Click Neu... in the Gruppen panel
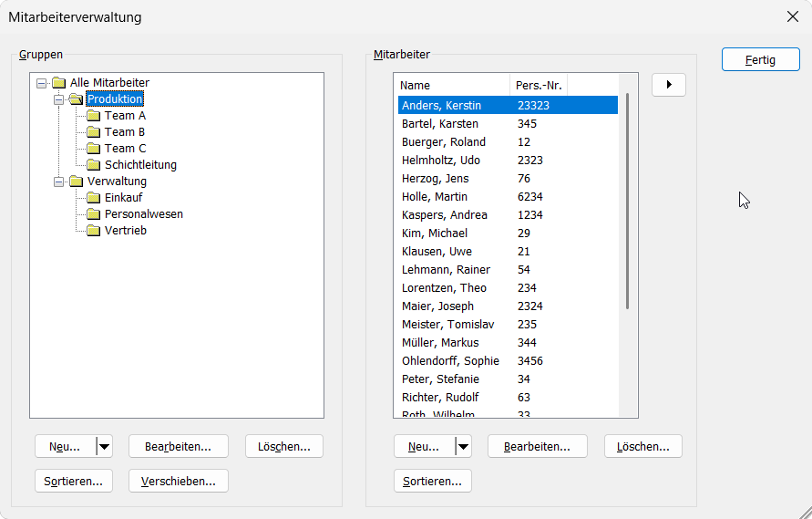812x519 pixels. tap(66, 446)
